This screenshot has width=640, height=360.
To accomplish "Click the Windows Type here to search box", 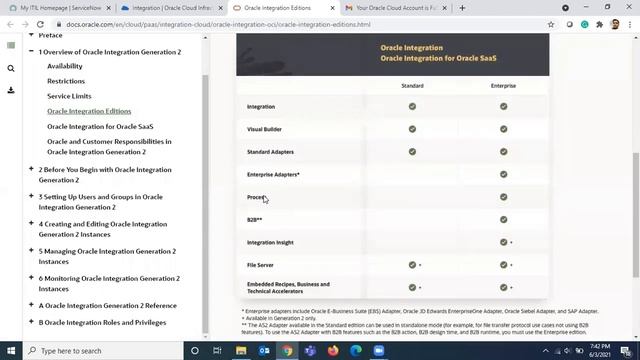I will 104,351.
